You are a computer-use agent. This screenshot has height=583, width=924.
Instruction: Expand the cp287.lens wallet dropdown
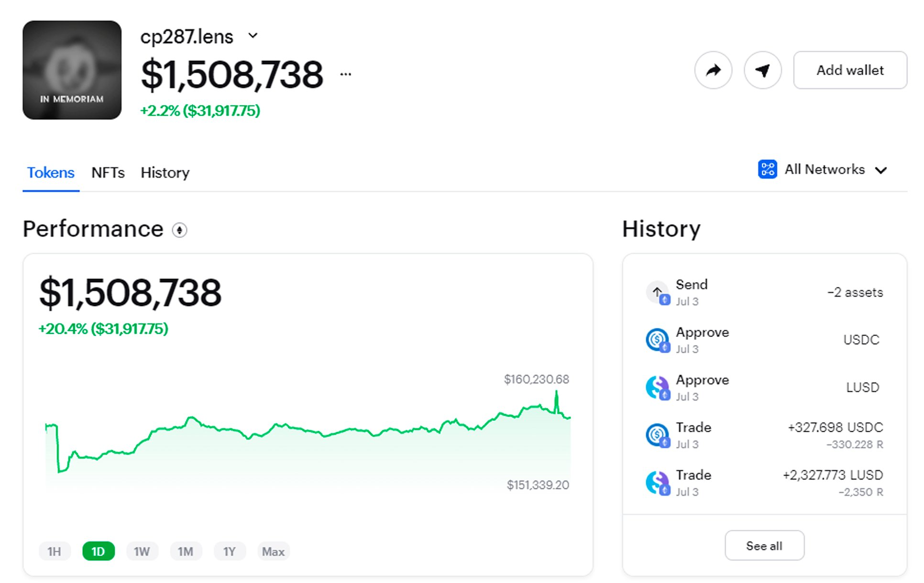pyautogui.click(x=253, y=36)
